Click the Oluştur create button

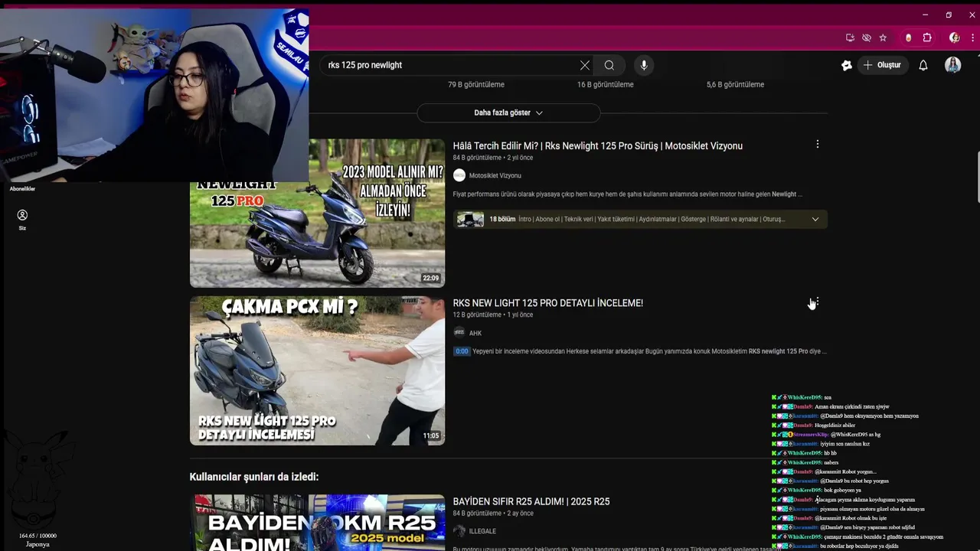click(x=882, y=65)
